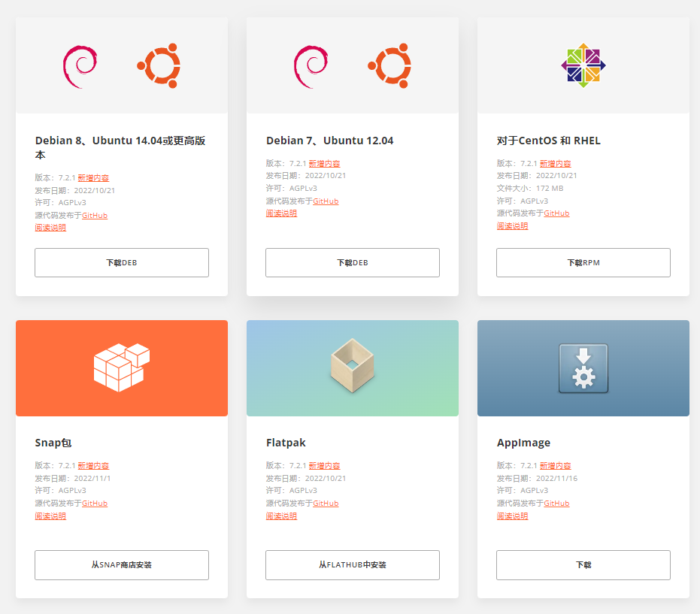This screenshot has height=614, width=700.
Task: Open 阅读说明 link in Snap card
Action: (50, 516)
